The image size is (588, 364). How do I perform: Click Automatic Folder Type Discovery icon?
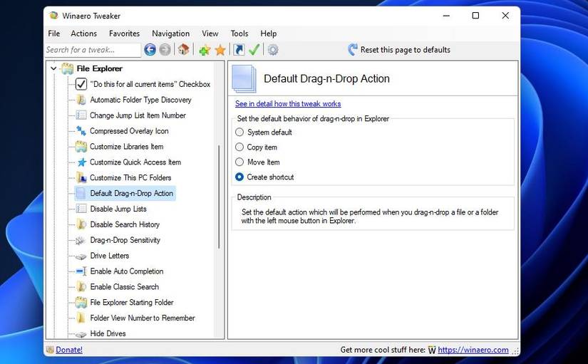tap(81, 100)
